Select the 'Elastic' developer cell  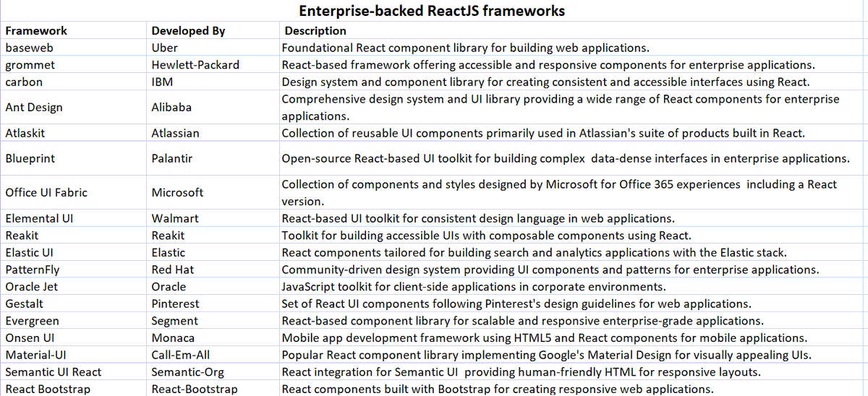(x=213, y=252)
